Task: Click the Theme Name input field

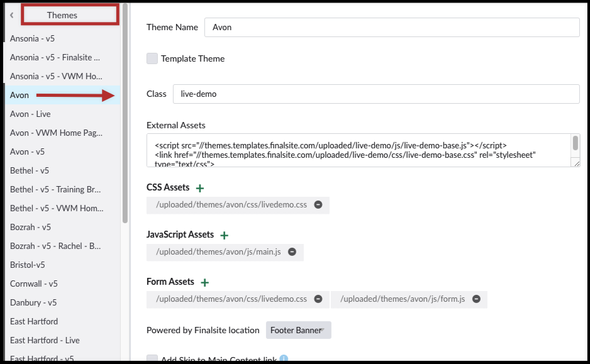Action: click(x=392, y=27)
